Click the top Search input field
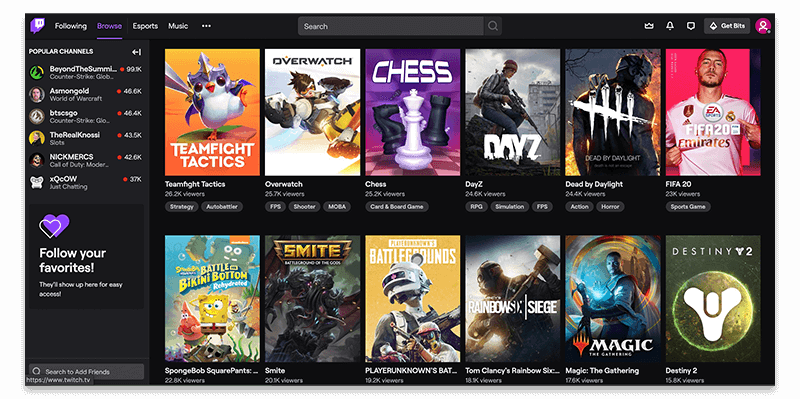Image resolution: width=800 pixels, height=399 pixels. 391,26
